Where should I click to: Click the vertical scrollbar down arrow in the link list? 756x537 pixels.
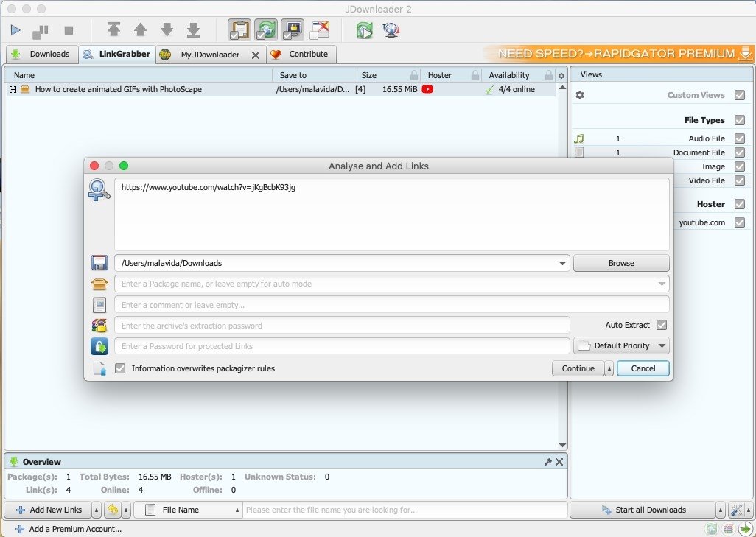(x=562, y=445)
